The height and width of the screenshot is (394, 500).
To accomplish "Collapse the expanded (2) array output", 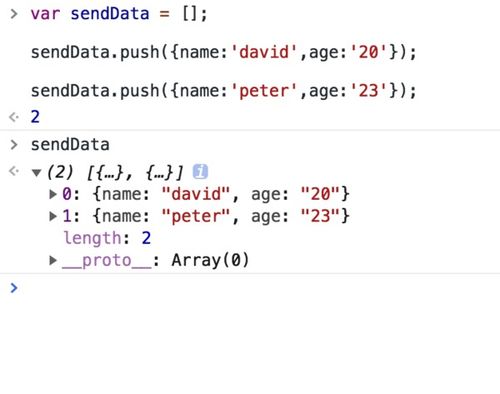I will tap(36, 172).
